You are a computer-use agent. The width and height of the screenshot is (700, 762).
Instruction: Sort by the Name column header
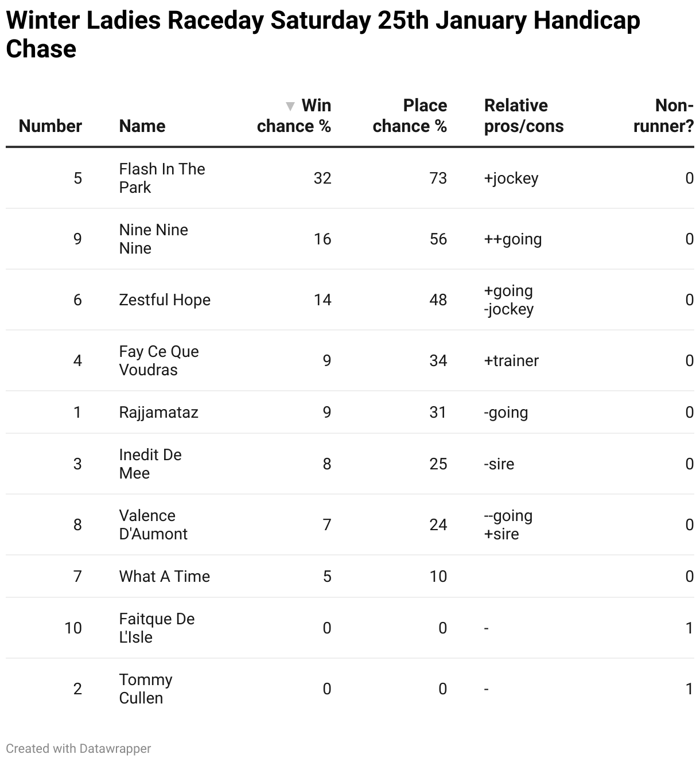coord(142,126)
